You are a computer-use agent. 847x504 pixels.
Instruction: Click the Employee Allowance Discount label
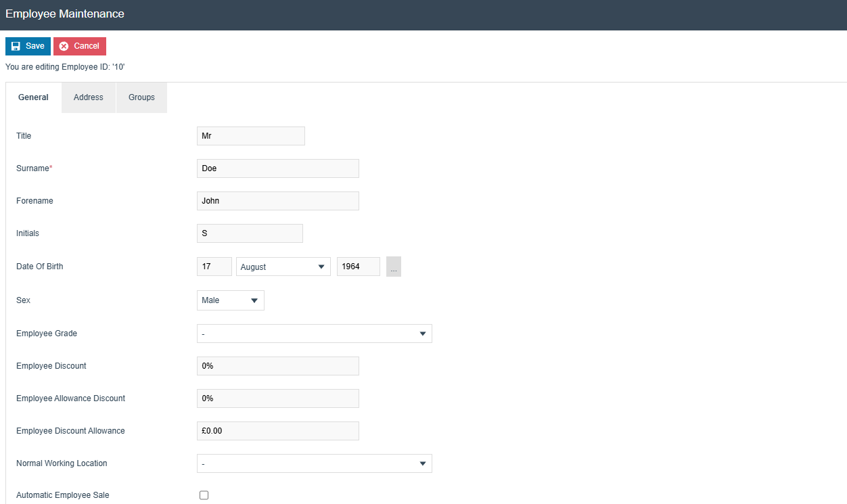click(x=71, y=398)
